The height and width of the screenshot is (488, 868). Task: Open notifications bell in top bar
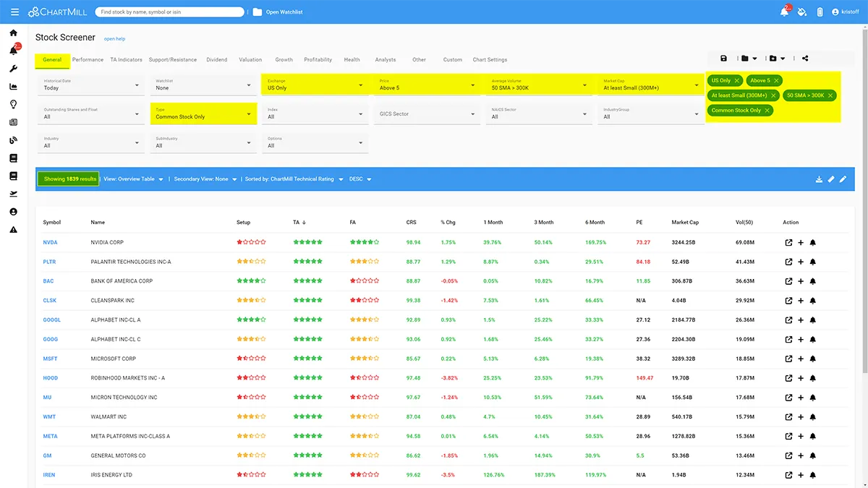(x=784, y=12)
